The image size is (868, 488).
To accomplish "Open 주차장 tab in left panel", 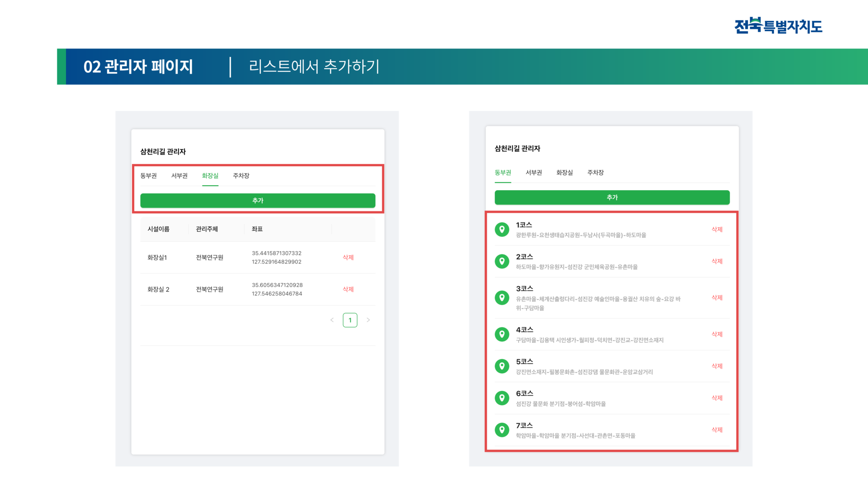I will (241, 176).
